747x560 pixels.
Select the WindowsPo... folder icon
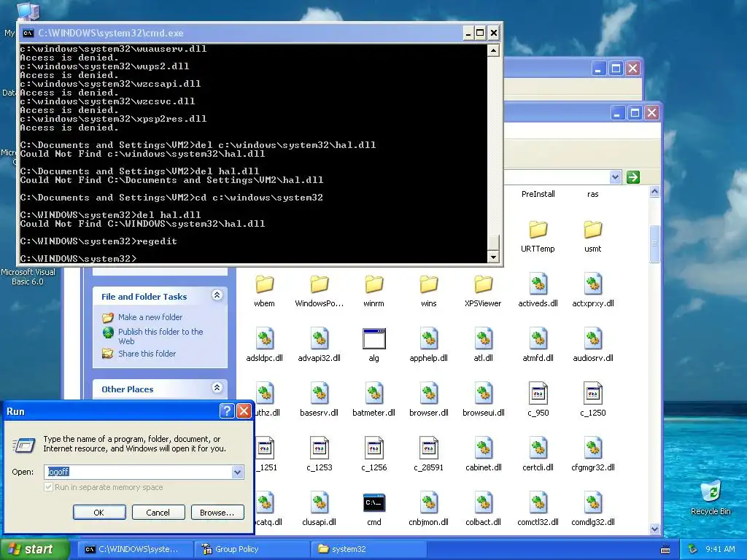(x=320, y=284)
